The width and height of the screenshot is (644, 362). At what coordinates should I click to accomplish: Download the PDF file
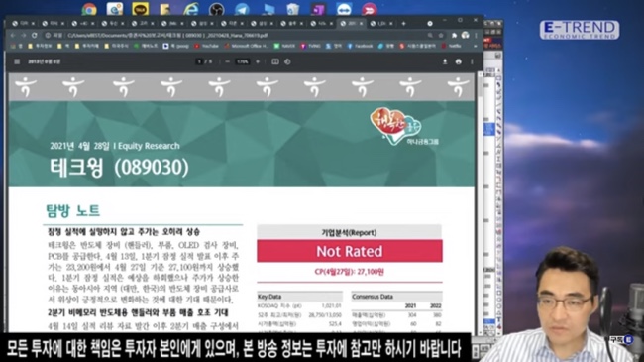[445, 61]
